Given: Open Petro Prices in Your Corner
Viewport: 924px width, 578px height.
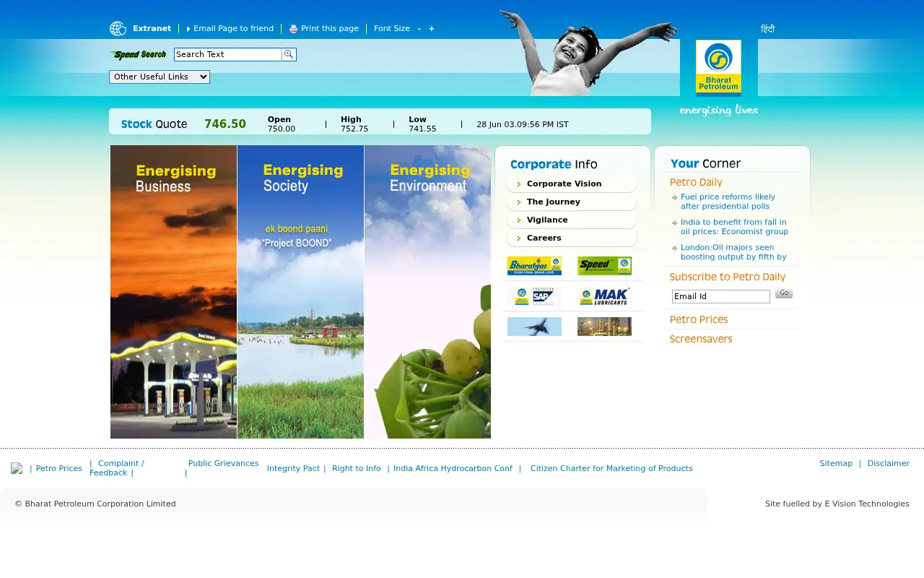Looking at the screenshot, I should click(698, 319).
